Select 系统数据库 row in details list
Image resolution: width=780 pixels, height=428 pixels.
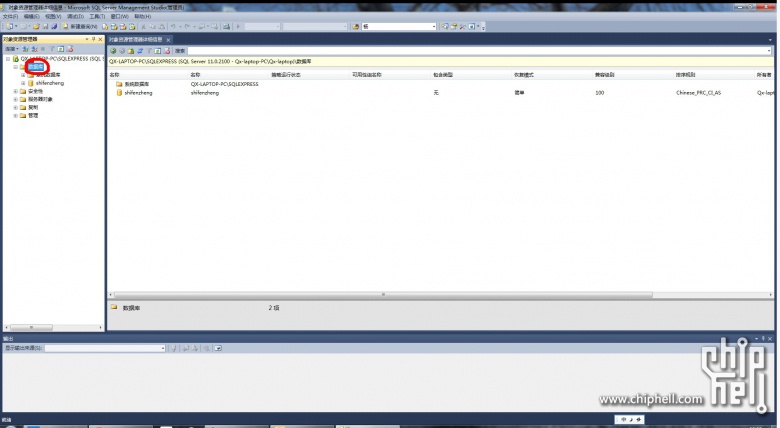(136, 84)
